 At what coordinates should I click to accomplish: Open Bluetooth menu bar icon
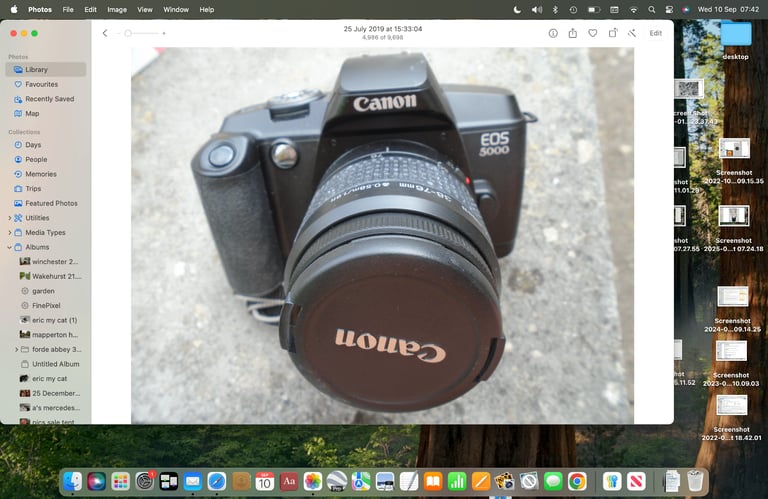555,9
